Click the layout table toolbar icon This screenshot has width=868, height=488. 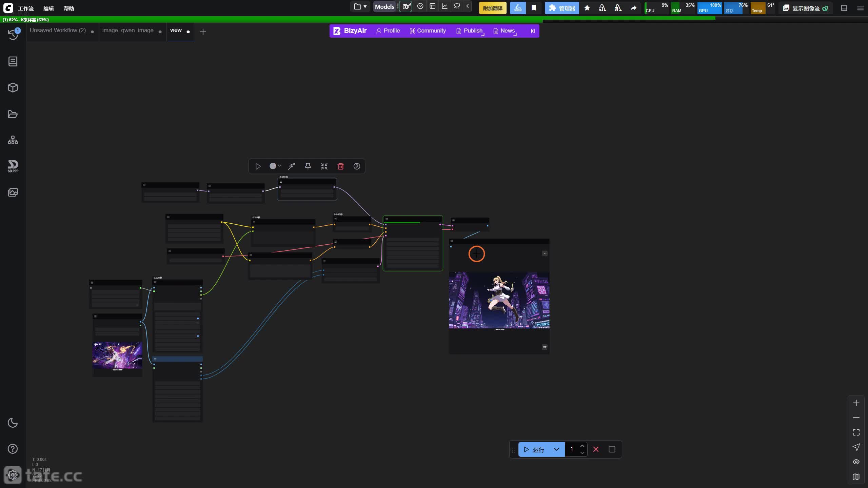point(433,6)
